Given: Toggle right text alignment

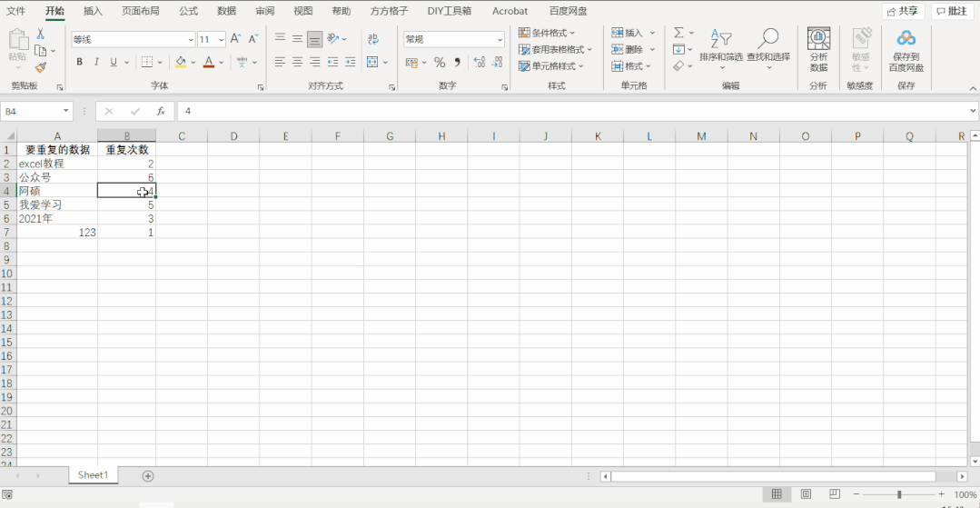Looking at the screenshot, I should (315, 62).
